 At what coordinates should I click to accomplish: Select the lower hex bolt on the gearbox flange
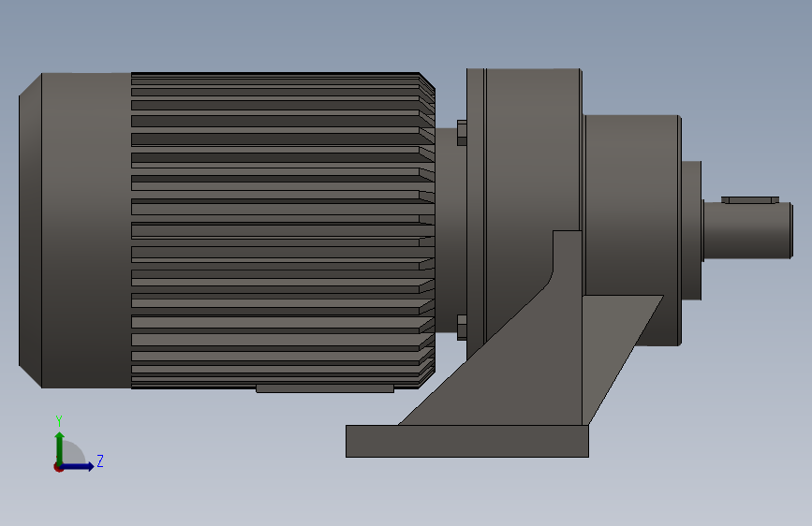point(462,328)
